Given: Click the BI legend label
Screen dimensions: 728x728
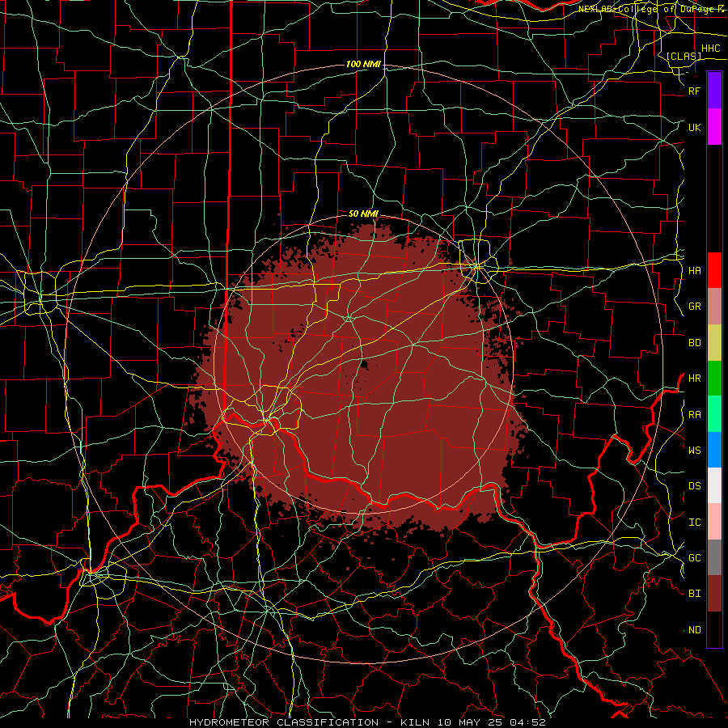Looking at the screenshot, I should click(695, 594).
